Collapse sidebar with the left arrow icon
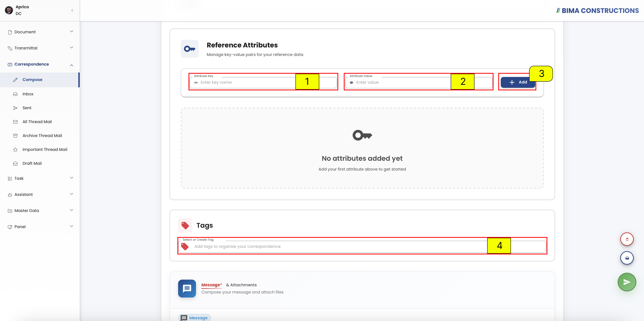Screen dimensions: 644x321 (72, 10)
